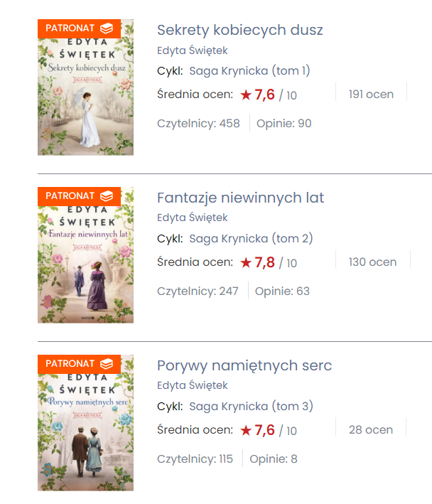Viewport: 432px width, 504px height.
Task: Open Saga Krynicka (tom 2) series link
Action: point(251,238)
